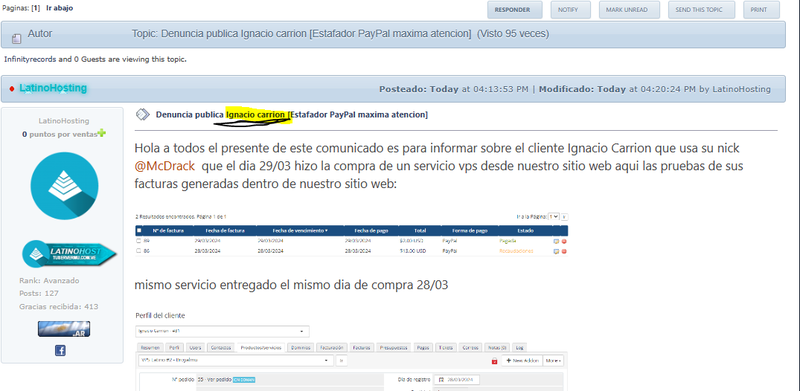Switch to the Perfil tab

pyautogui.click(x=174, y=348)
